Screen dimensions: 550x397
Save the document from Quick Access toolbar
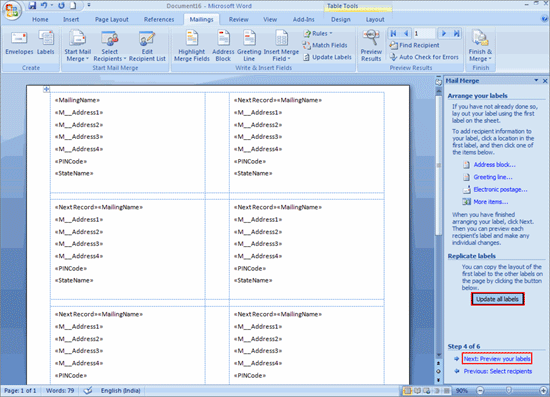point(32,5)
